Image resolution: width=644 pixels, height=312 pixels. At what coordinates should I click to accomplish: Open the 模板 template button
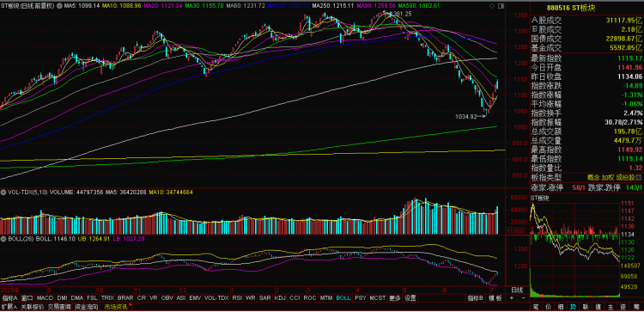pyautogui.click(x=495, y=298)
